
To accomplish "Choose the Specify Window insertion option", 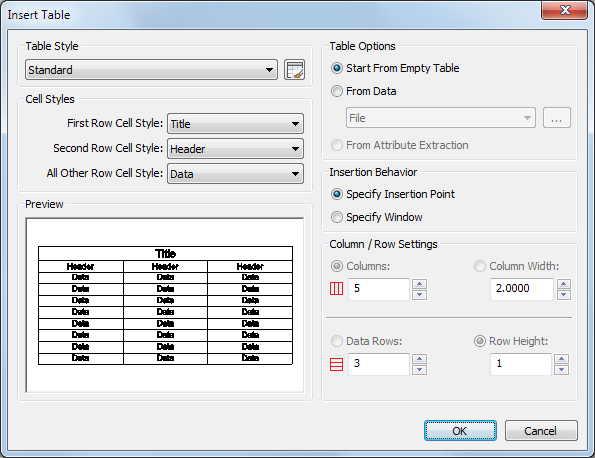I will [337, 217].
